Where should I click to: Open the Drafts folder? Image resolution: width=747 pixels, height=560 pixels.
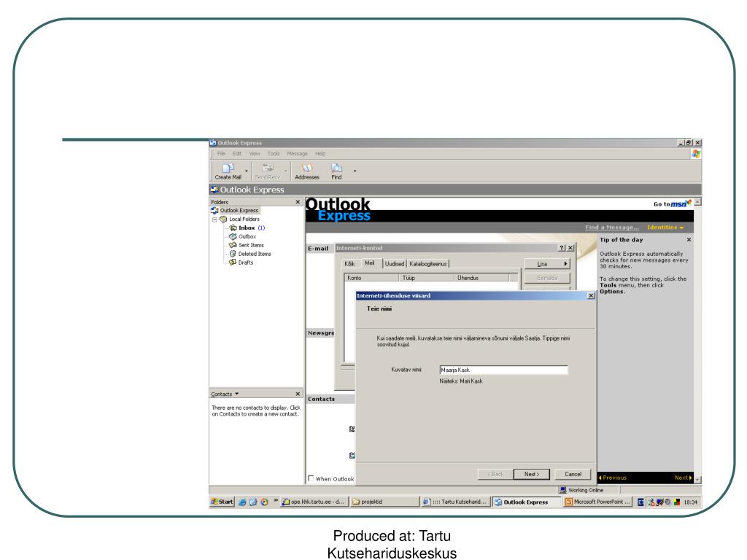[x=241, y=262]
